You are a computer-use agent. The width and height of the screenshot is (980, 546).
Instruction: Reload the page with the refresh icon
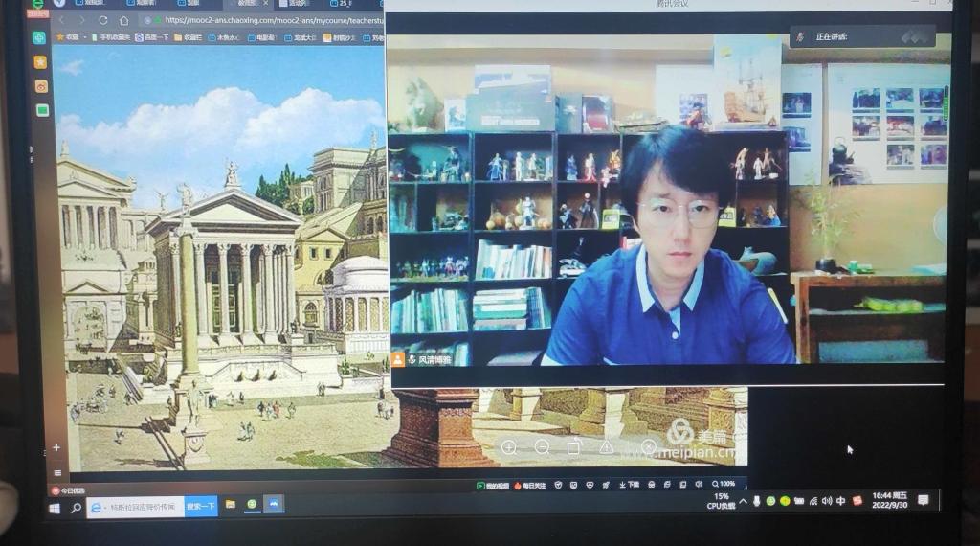point(103,21)
